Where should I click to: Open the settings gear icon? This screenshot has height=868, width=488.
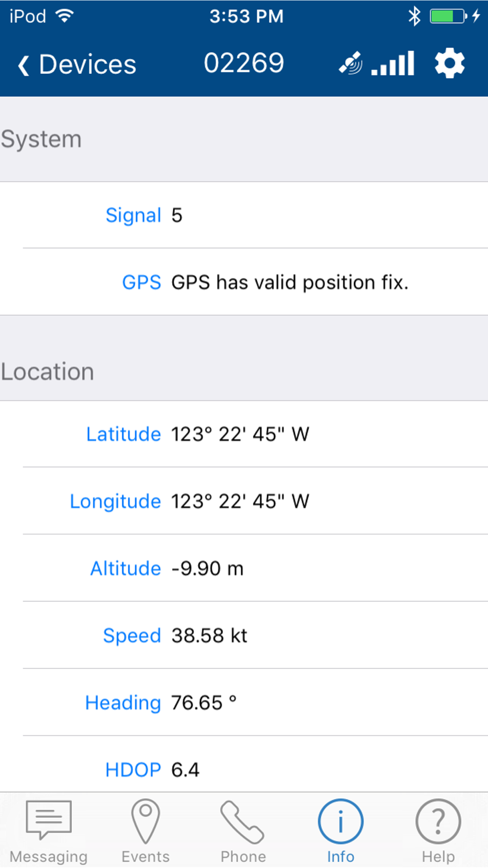coord(449,63)
